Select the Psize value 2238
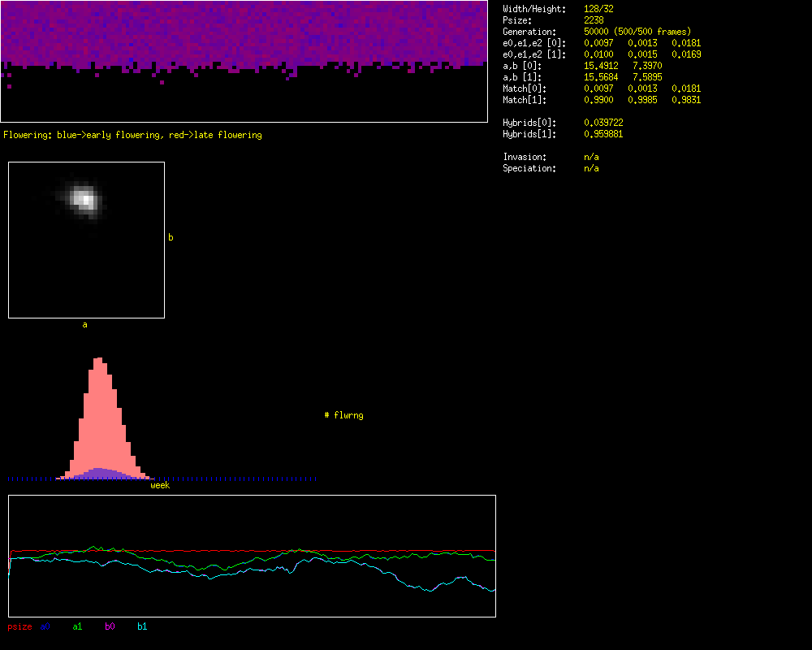 pyautogui.click(x=594, y=20)
